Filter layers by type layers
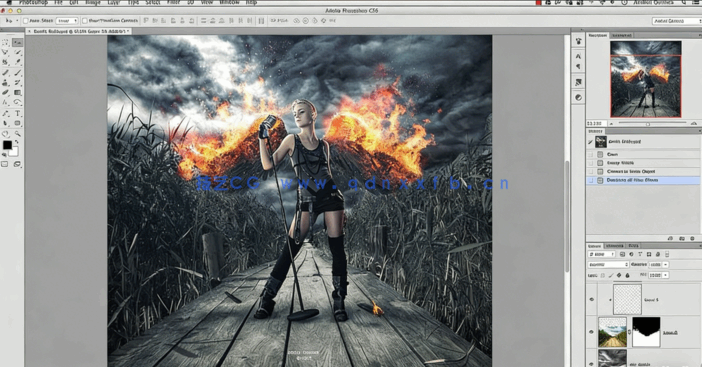Viewport: 702px width, 367px height. 640,254
